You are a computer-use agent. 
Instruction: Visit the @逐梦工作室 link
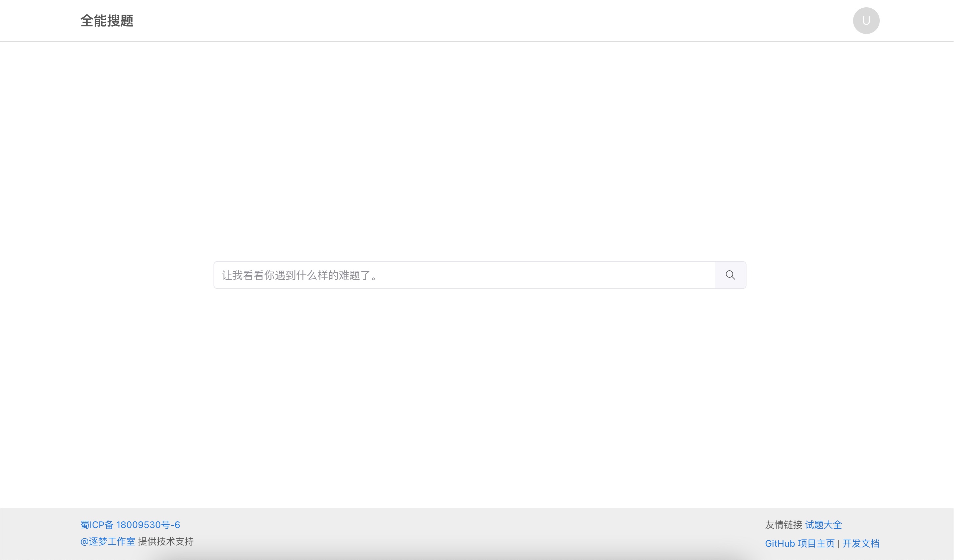pos(108,541)
